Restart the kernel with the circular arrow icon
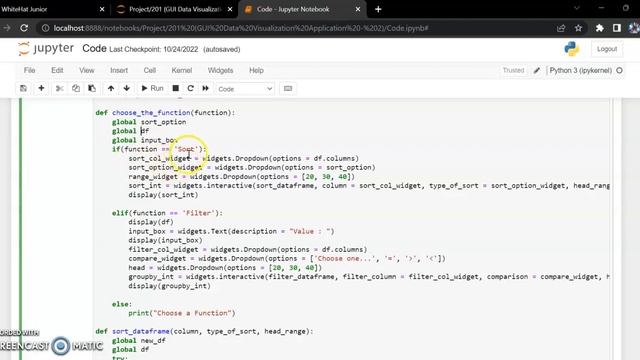This screenshot has height=360, width=640. (x=190, y=88)
